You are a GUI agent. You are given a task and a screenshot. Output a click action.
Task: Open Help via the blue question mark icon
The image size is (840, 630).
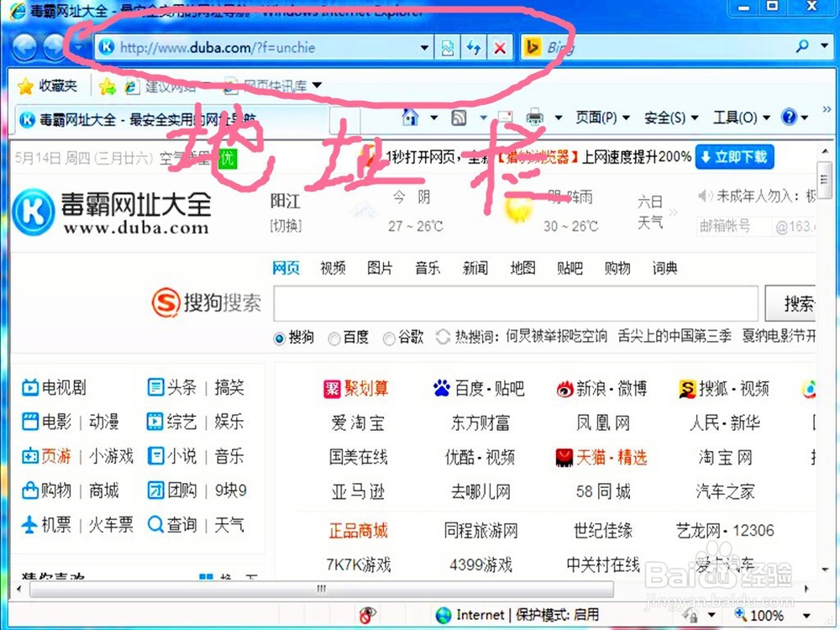click(x=789, y=116)
